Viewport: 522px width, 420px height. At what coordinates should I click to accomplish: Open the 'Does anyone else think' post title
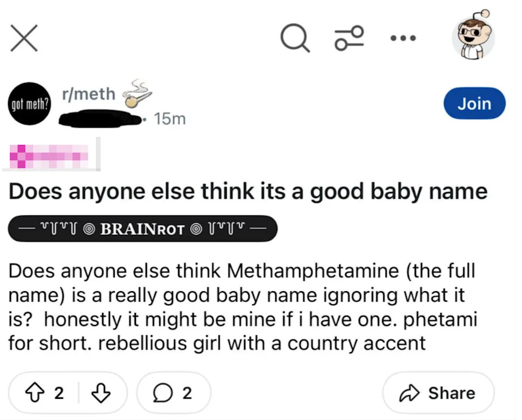click(248, 191)
